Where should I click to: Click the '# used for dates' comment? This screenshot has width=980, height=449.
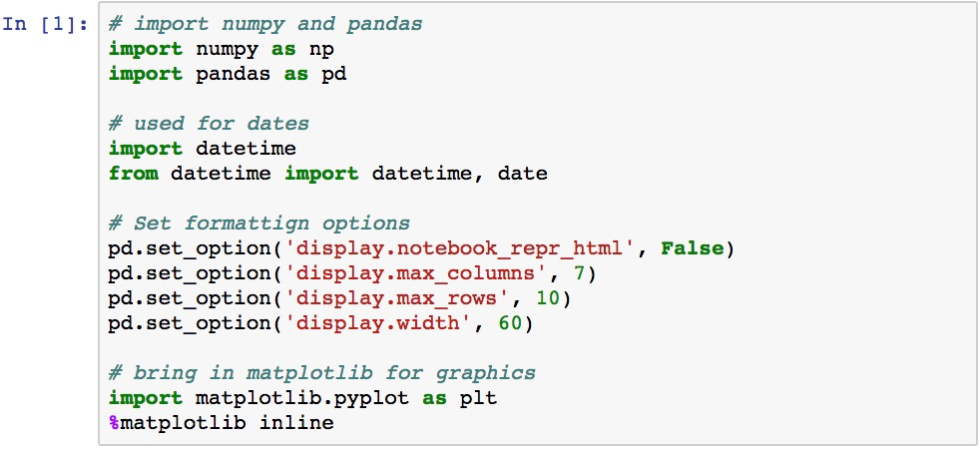click(x=209, y=124)
